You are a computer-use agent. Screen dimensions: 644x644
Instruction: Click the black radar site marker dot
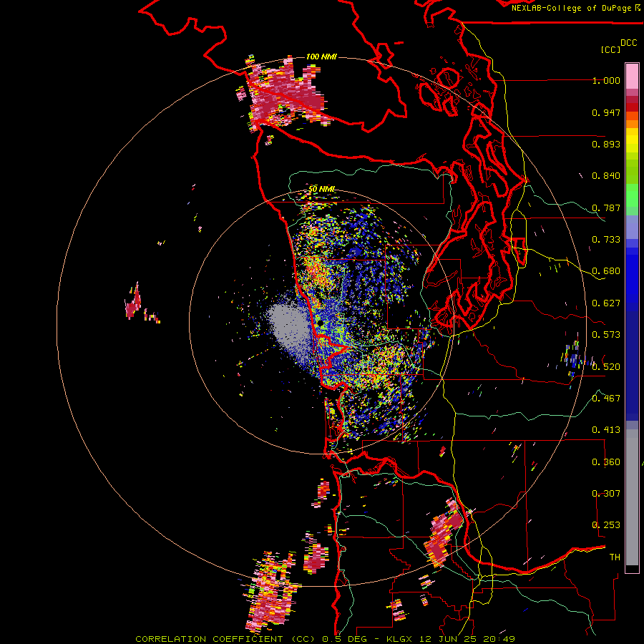[x=321, y=323]
